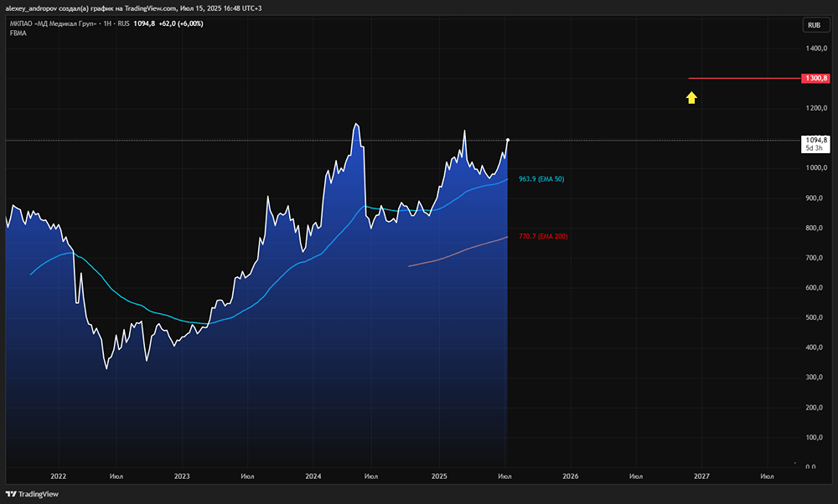The width and height of the screenshot is (838, 504).
Task: Click the FBMA indicator label
Action: coord(18,33)
